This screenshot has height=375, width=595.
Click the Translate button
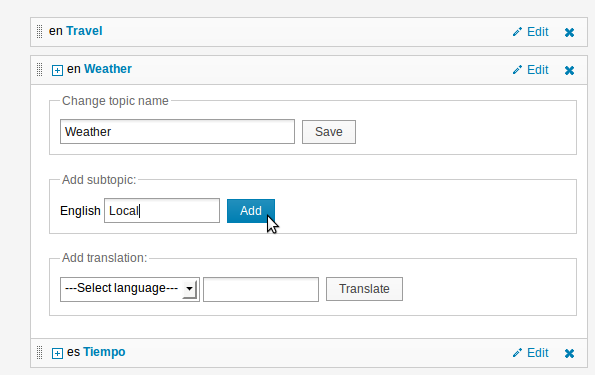tap(364, 289)
